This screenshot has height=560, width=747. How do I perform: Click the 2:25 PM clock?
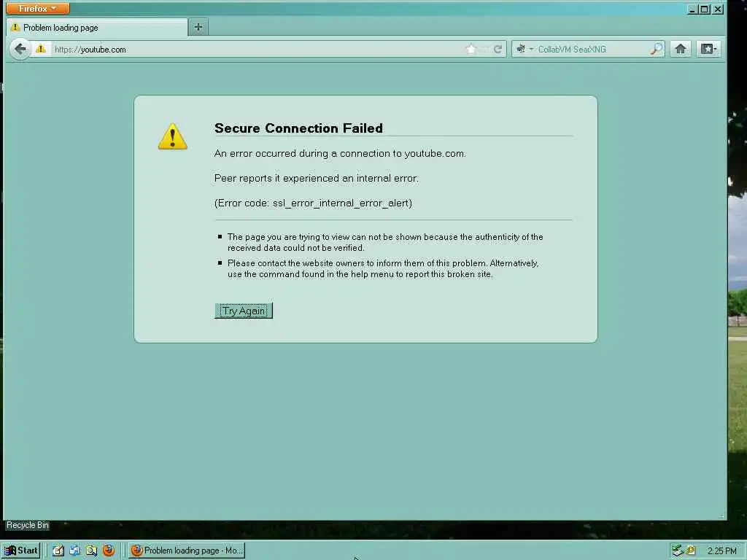pyautogui.click(x=721, y=551)
